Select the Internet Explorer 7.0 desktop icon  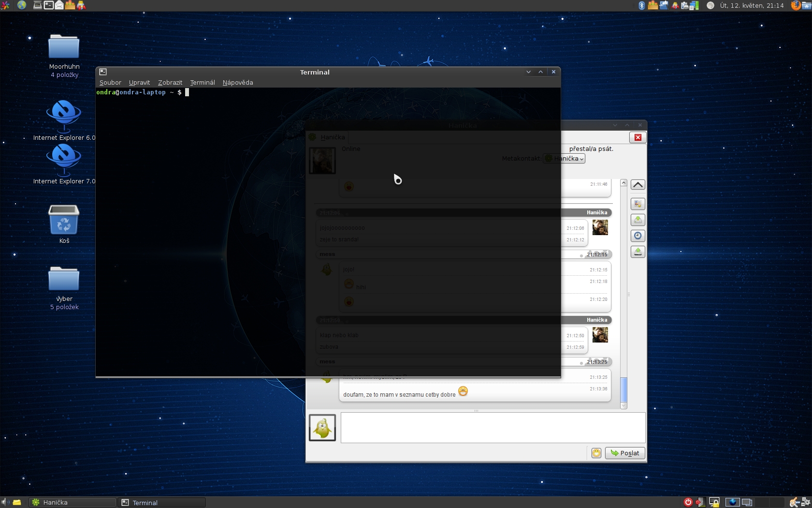tap(64, 161)
